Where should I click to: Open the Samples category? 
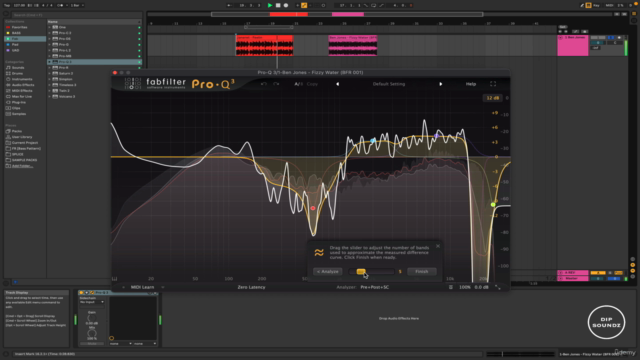[x=19, y=114]
